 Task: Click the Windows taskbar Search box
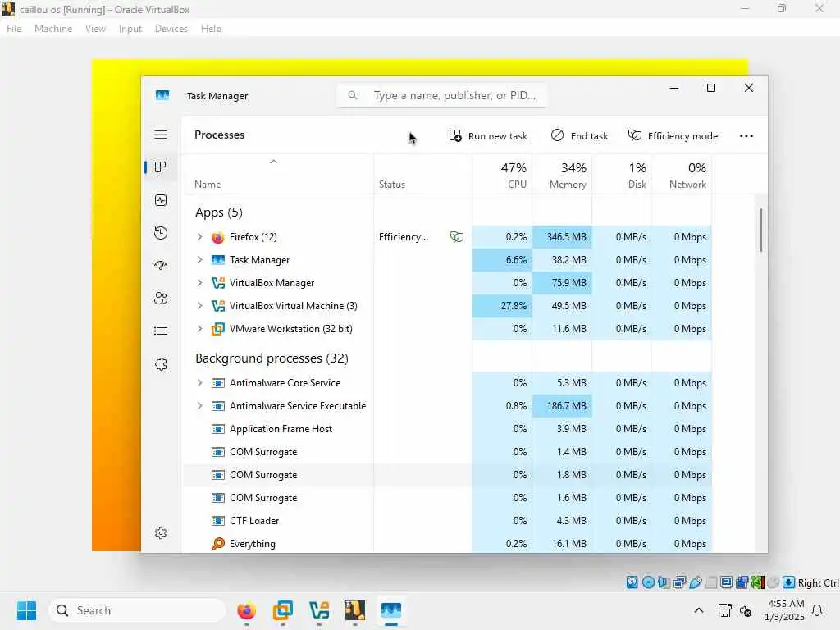(137, 610)
